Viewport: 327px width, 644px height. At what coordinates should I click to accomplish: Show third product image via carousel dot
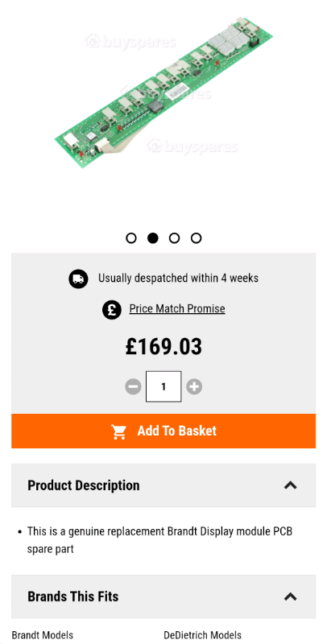(x=174, y=237)
